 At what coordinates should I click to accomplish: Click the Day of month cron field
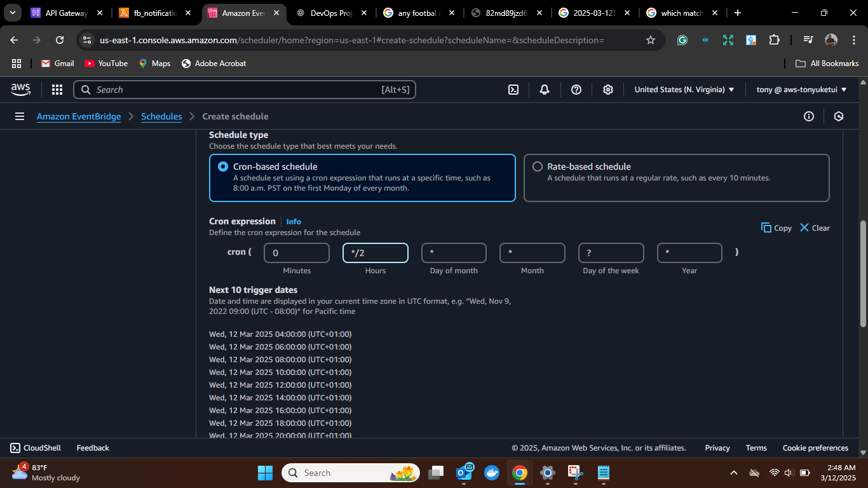pyautogui.click(x=454, y=253)
